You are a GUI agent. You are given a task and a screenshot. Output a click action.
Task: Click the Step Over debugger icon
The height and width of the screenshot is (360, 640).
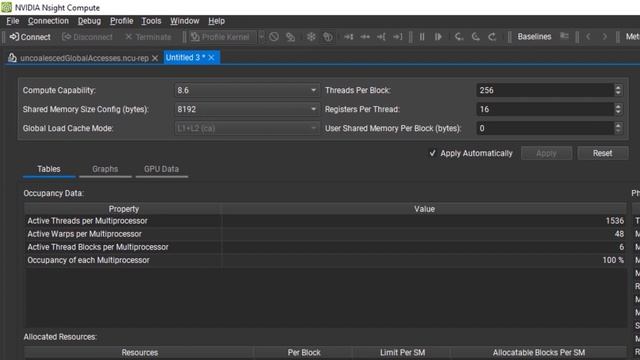(476, 37)
